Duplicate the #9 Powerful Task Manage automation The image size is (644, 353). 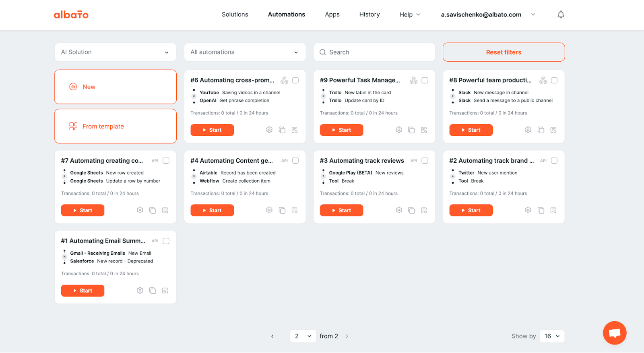[411, 130]
